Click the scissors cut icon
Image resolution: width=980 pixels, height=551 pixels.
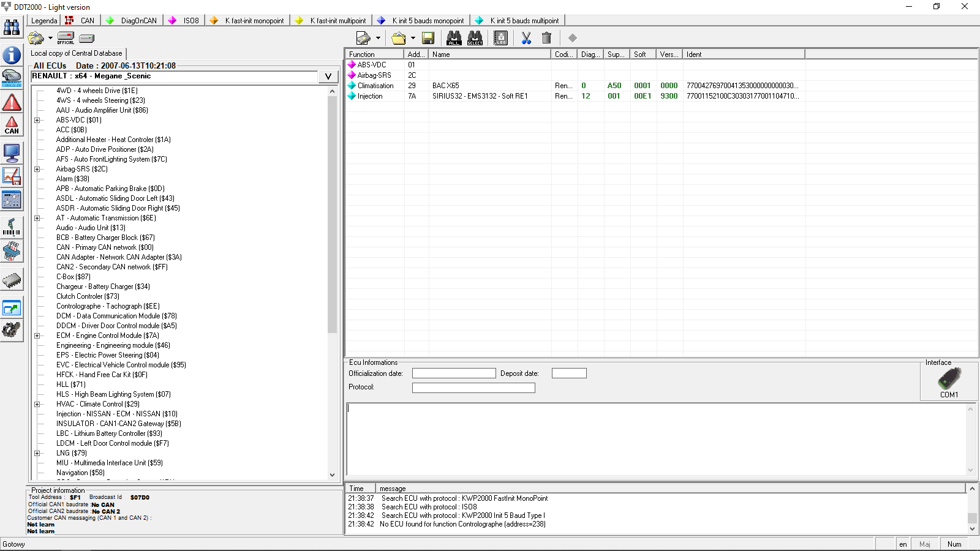click(x=526, y=38)
